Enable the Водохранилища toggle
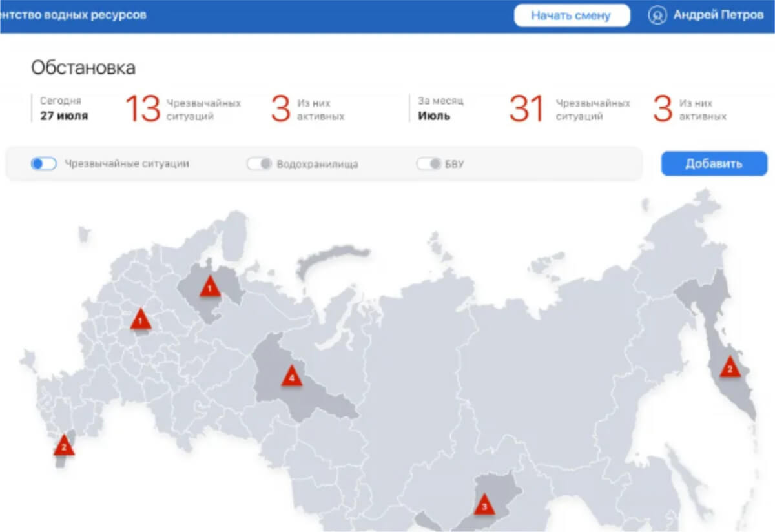 pos(259,164)
